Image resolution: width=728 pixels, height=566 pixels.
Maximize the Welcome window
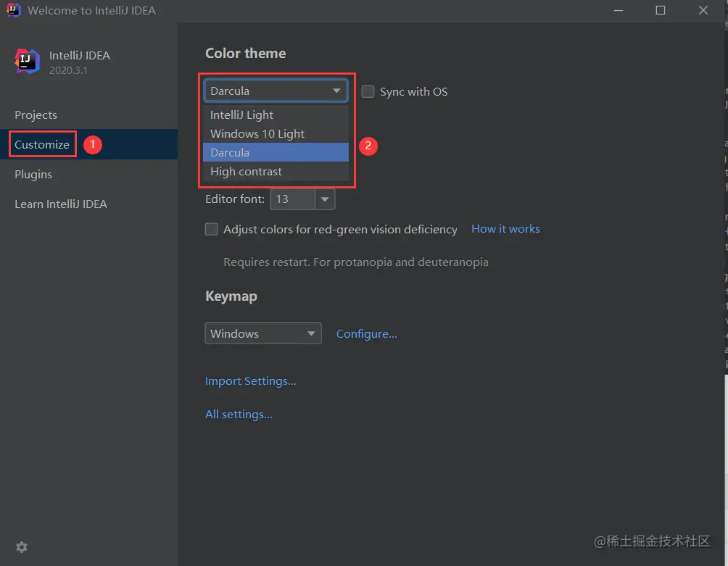click(661, 10)
